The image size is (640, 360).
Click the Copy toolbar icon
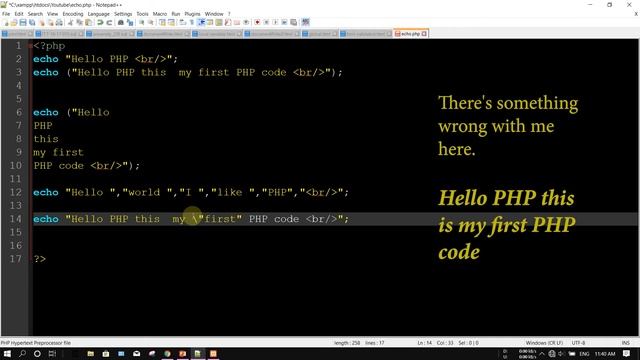pos(79,22)
